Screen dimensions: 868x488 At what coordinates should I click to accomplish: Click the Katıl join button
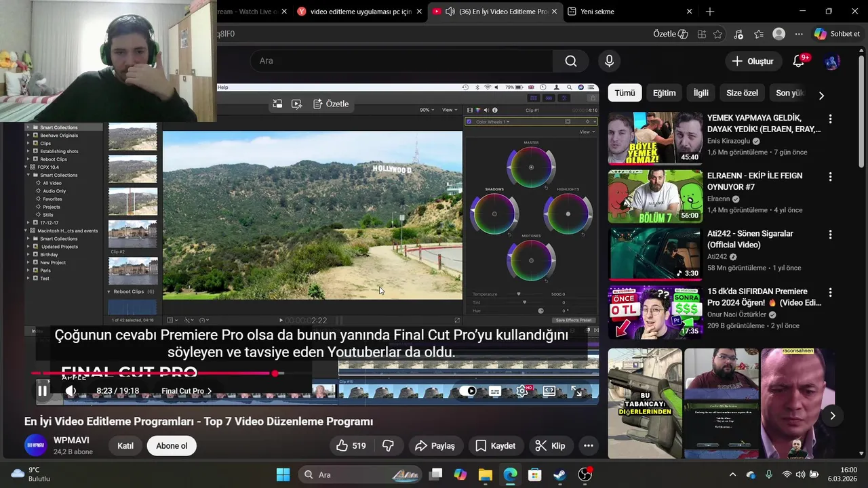[125, 445]
